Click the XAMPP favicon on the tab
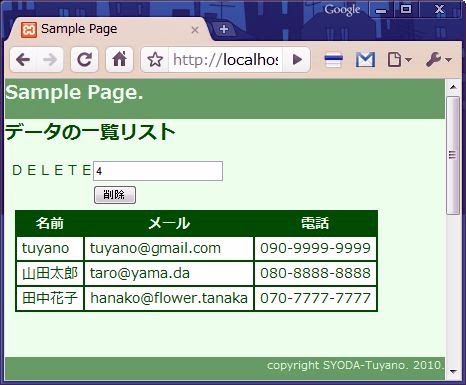Screen dimensions: 466x385 pos(29,30)
